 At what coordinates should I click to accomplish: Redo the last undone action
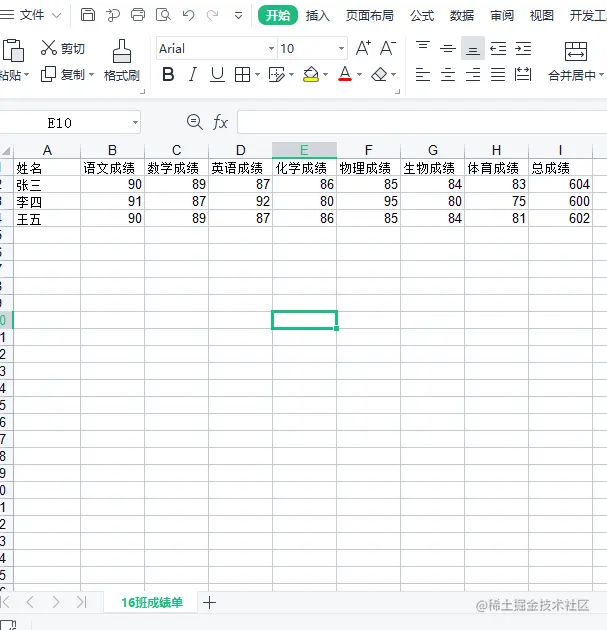point(212,15)
